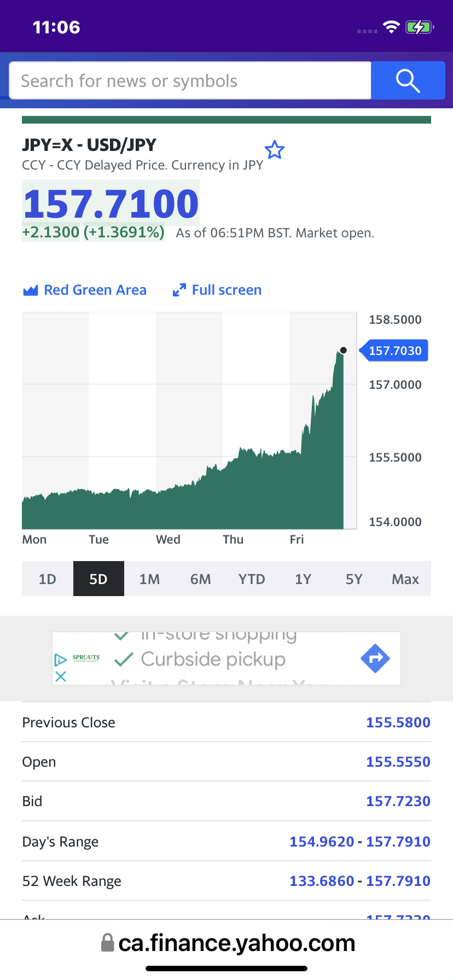Viewport: 453px width, 980px height.
Task: Tap the JPY=X - USD/JPY title
Action: tap(89, 145)
